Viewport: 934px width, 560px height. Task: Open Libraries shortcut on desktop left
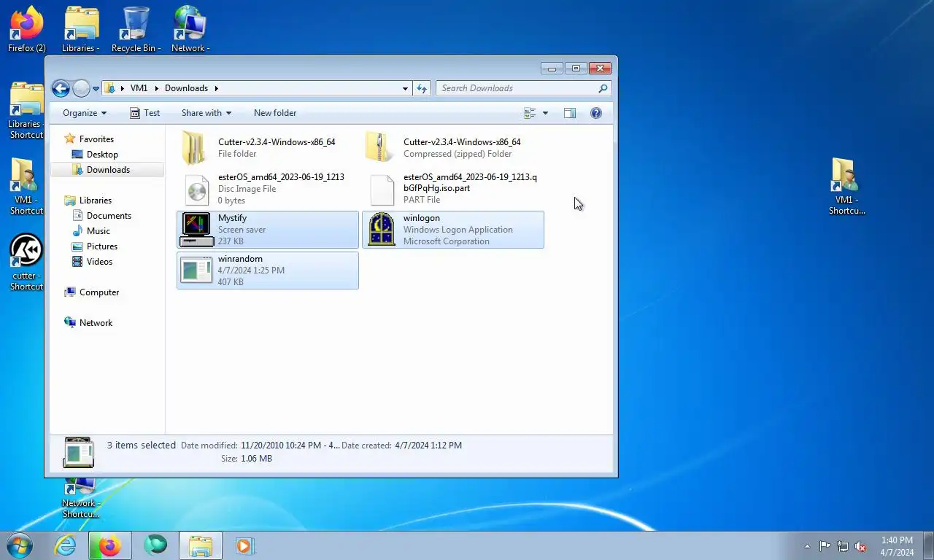(26, 111)
